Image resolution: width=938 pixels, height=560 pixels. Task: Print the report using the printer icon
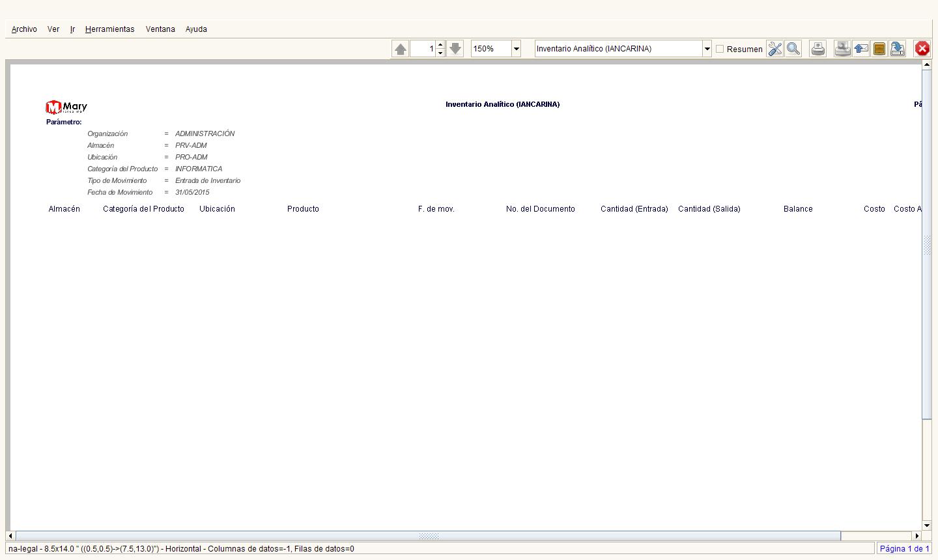818,49
